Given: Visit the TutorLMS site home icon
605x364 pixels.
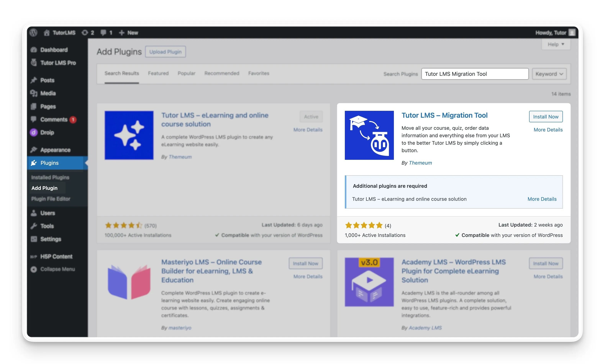Looking at the screenshot, I should pos(47,33).
